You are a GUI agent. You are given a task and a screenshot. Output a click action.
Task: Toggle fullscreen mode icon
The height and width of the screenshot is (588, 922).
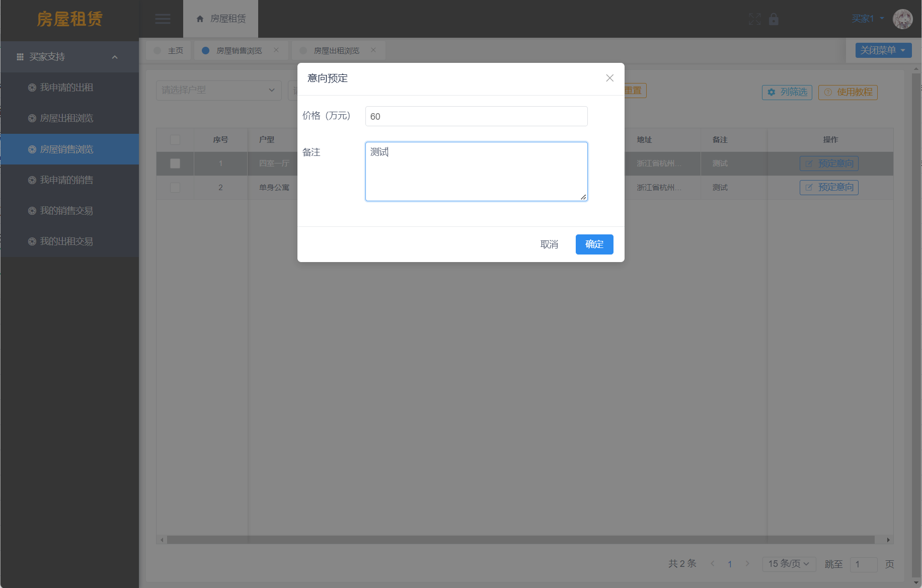point(754,19)
